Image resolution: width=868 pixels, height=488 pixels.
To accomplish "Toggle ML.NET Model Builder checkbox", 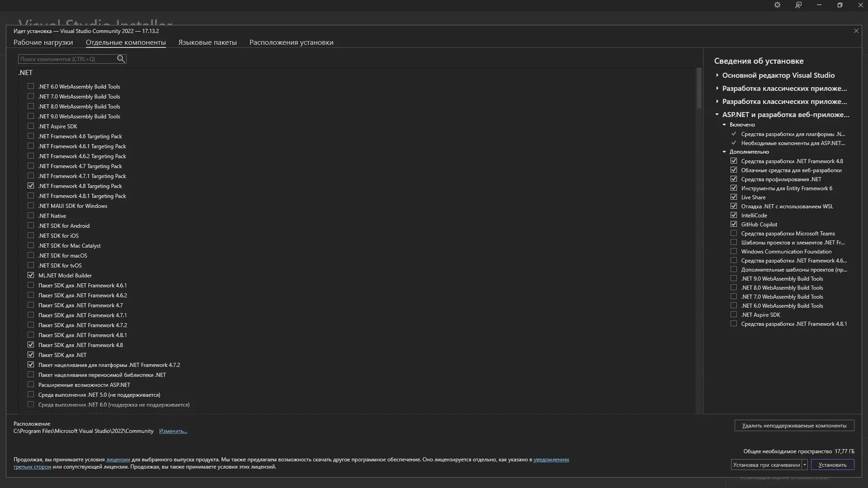I will tap(31, 275).
